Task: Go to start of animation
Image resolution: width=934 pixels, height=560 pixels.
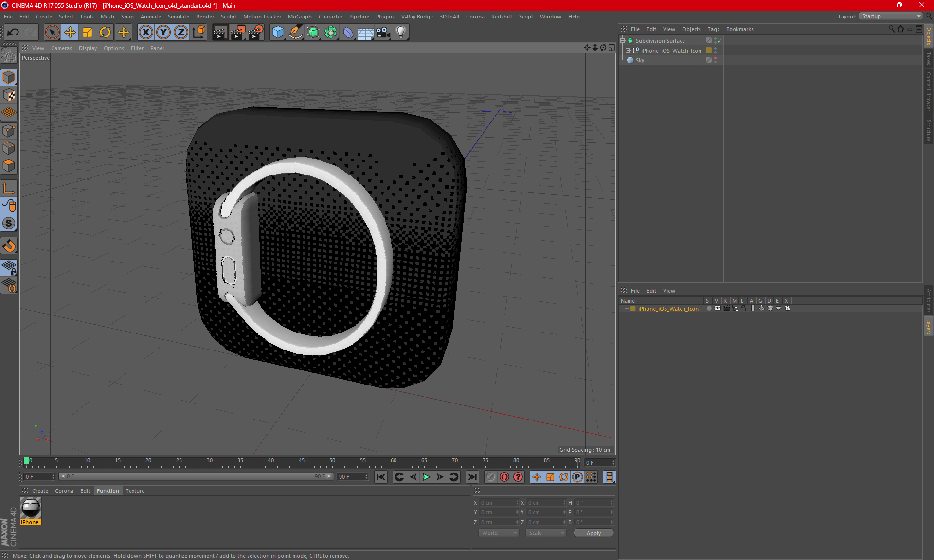Action: [x=381, y=477]
